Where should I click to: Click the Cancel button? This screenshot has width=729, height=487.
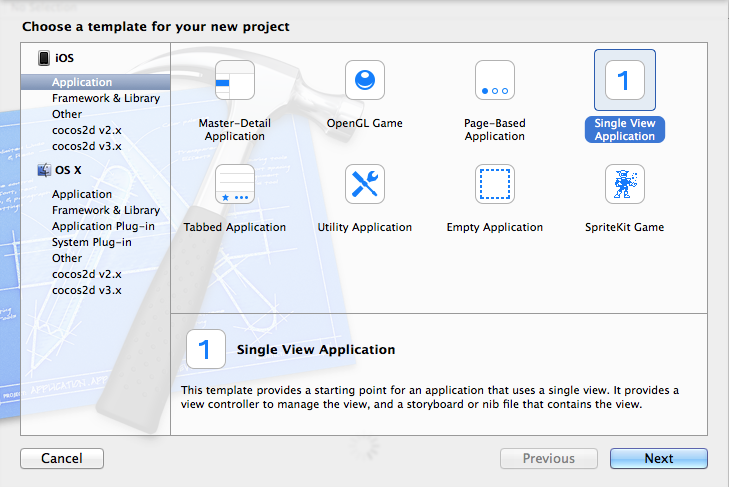pyautogui.click(x=62, y=459)
